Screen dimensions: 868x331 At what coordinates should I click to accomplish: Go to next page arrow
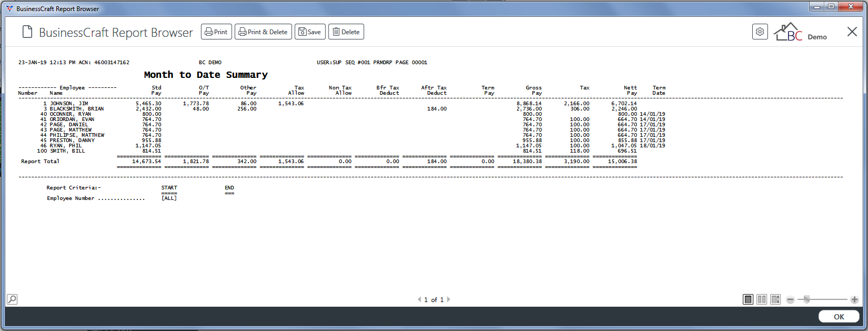click(x=448, y=299)
